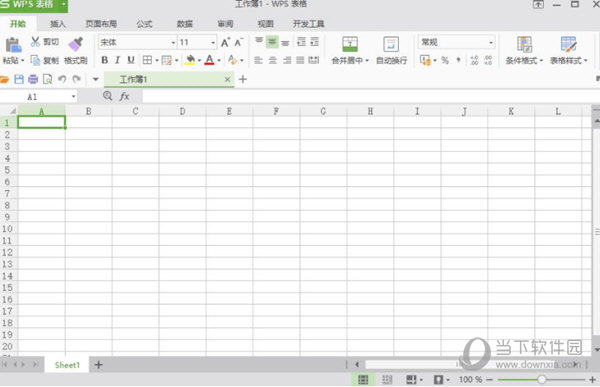Screen dimensions: 600x387
Task: Click the Paste clipboard icon
Action: click(13, 45)
